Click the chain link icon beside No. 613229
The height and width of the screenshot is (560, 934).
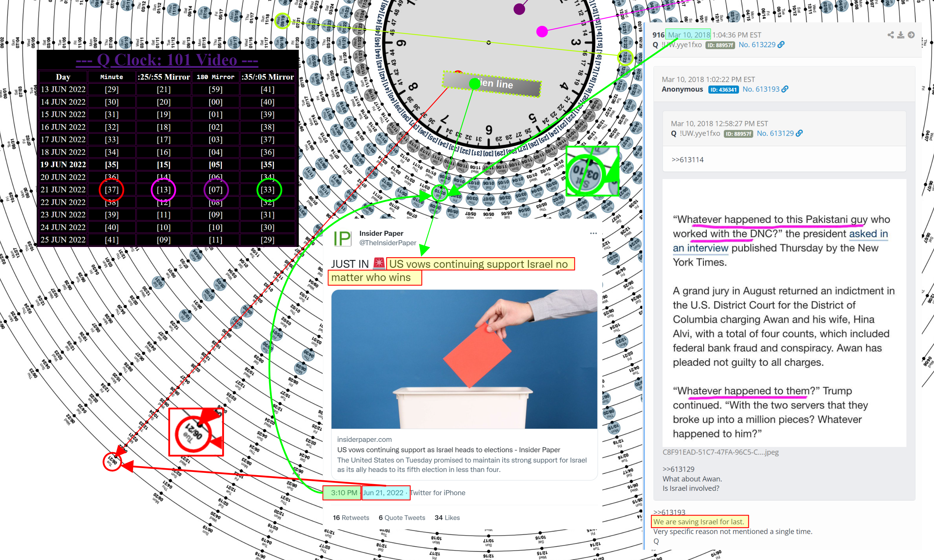[x=781, y=45]
